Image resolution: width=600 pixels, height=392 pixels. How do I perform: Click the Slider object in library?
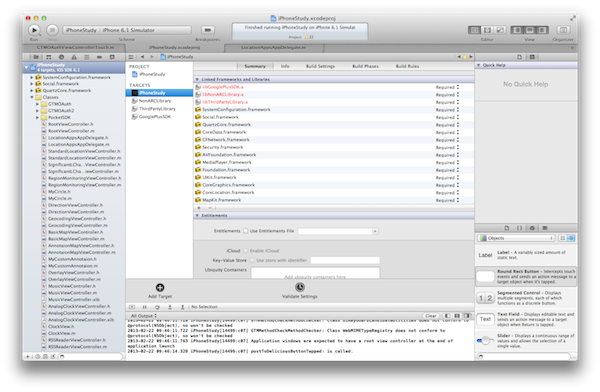click(526, 341)
